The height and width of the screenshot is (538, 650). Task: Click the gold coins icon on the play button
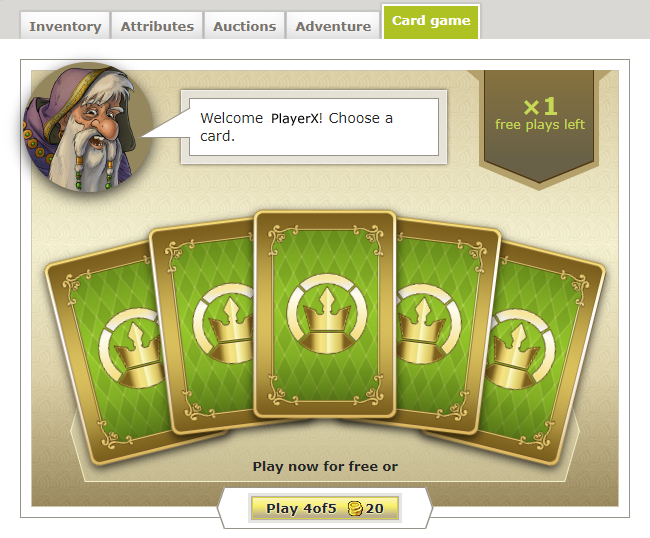point(355,508)
